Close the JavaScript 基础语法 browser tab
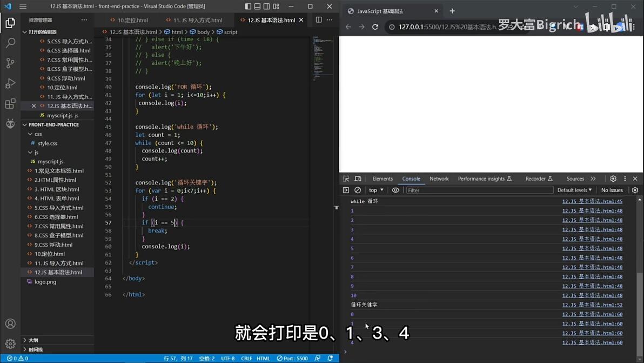This screenshot has height=363, width=644. [x=436, y=11]
